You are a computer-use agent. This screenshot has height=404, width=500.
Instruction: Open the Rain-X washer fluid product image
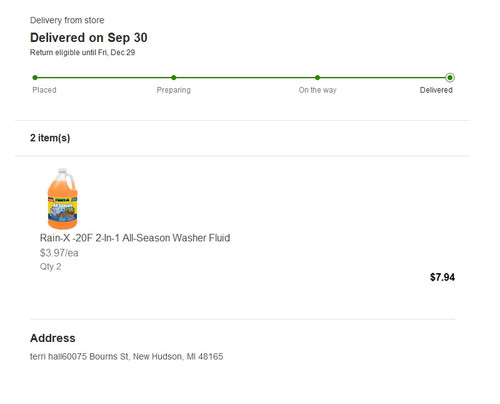(x=63, y=199)
